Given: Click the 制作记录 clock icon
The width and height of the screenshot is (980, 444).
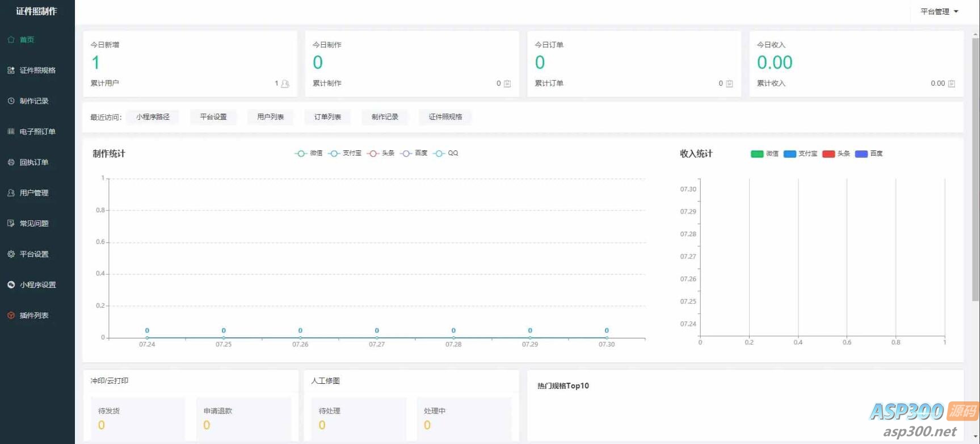Looking at the screenshot, I should tap(11, 101).
